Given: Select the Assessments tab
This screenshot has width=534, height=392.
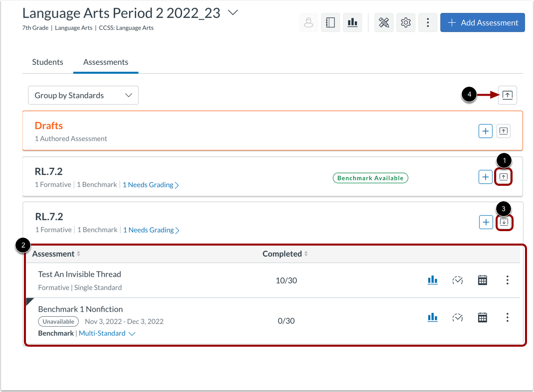Looking at the screenshot, I should click(106, 62).
